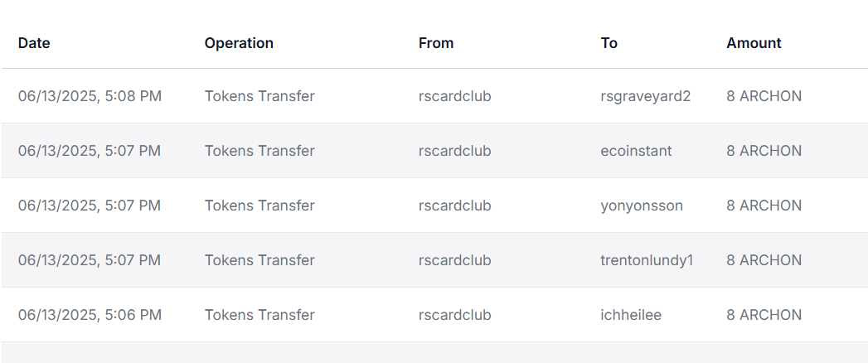Select the 06/13/2025, 5:08 PM date cell
This screenshot has height=363, width=868.
tap(90, 96)
